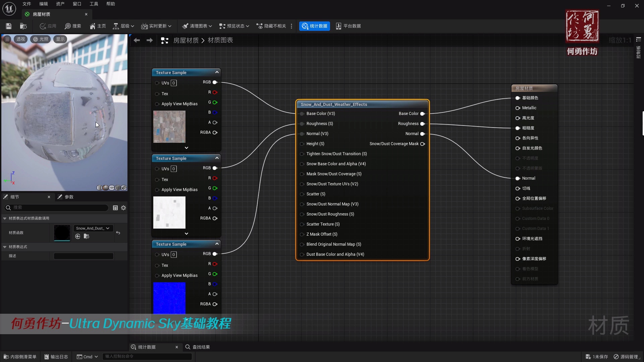
Task: Collapse first Texture Sample node
Action: point(217,72)
